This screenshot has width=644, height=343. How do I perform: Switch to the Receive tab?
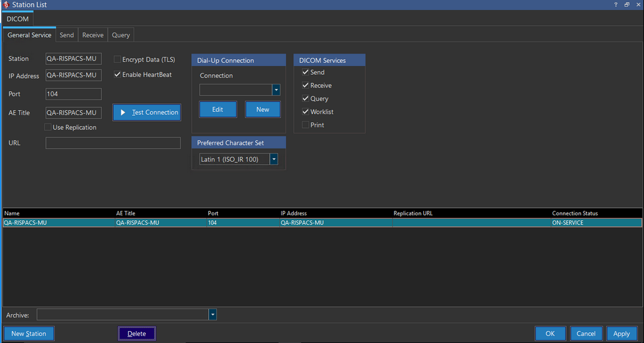pos(93,35)
